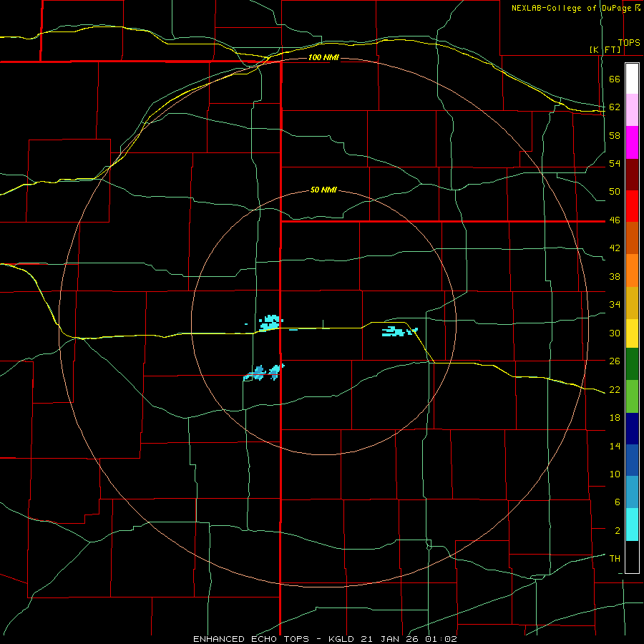
Task: Click the 'NEXLAB-College of DuPage' title text
Action: click(x=571, y=8)
